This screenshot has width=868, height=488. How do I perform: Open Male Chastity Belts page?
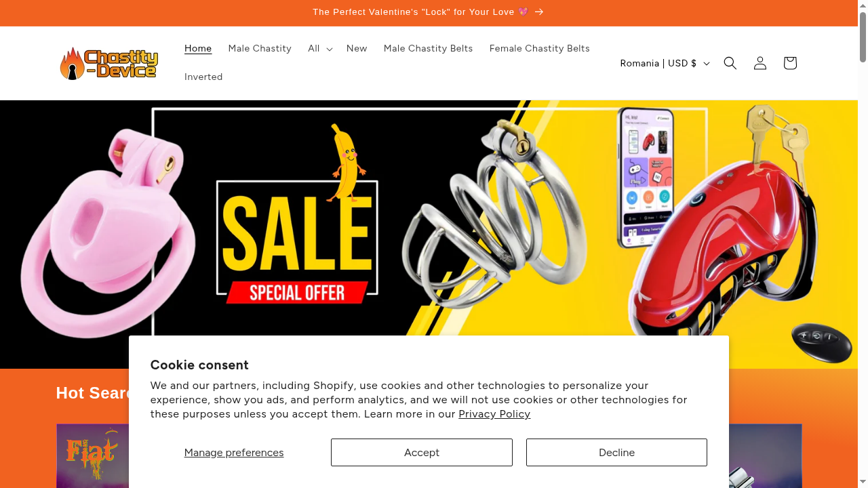(428, 49)
